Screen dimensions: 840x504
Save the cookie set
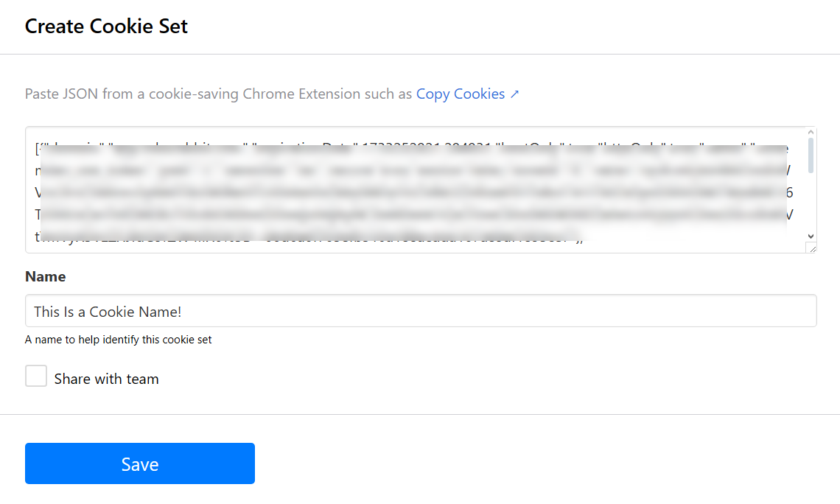(140, 463)
